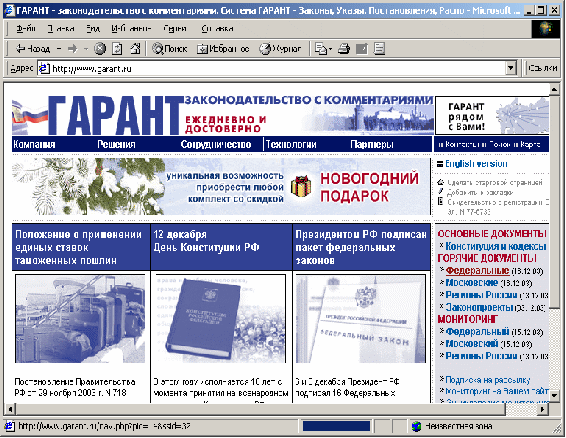Click the Mail toolbar icon

tap(323, 48)
